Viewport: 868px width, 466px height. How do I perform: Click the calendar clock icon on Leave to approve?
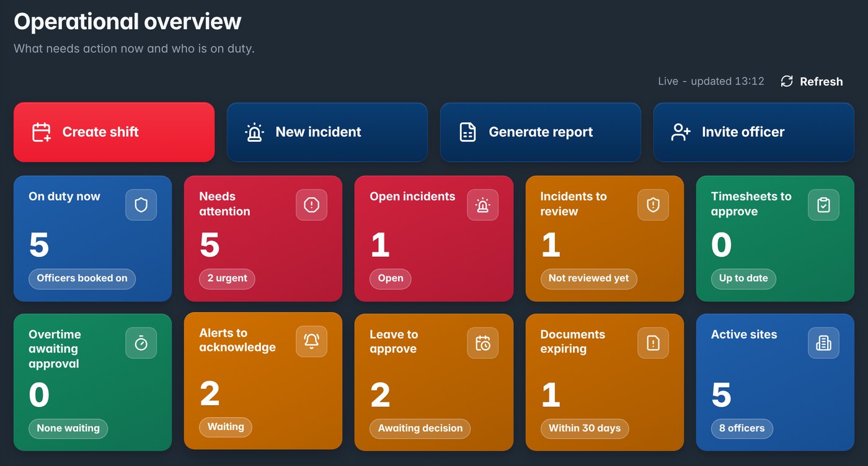point(482,343)
